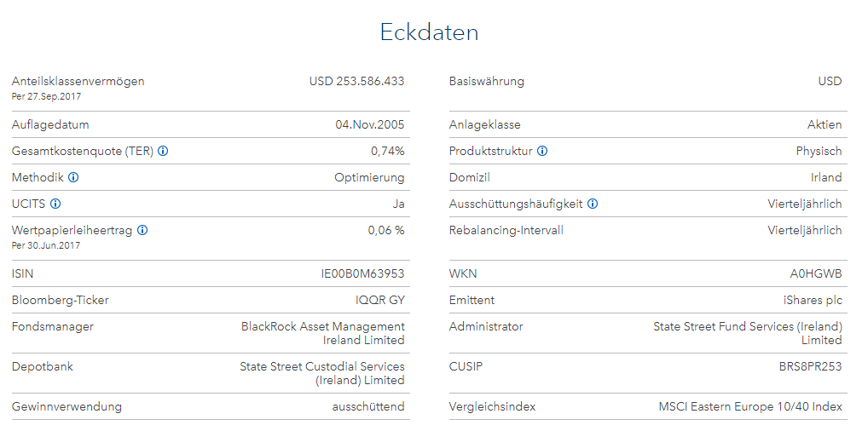
Task: Select the State Street Custodial Services text
Action: pyautogui.click(x=322, y=366)
